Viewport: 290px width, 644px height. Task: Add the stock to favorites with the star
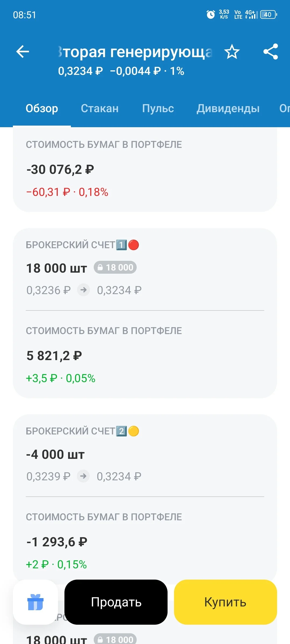(232, 52)
